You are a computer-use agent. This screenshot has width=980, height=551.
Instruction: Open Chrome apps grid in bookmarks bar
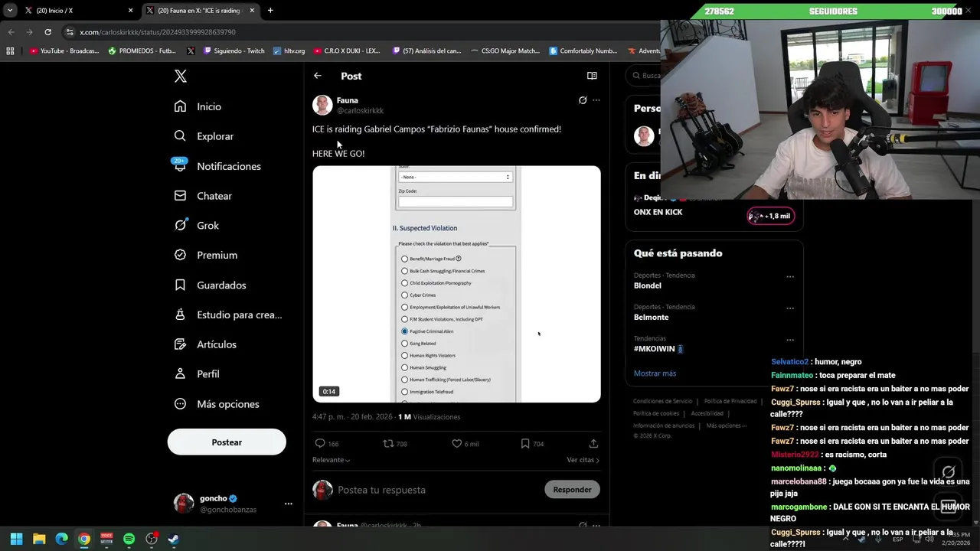tap(10, 51)
